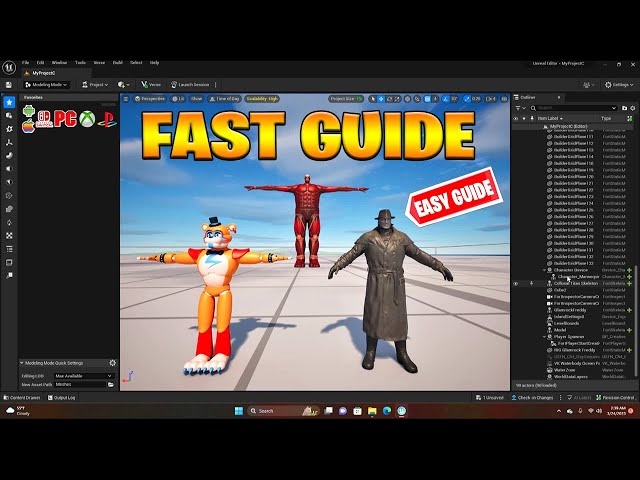Click the surface snapping icon in viewport
Image resolution: width=640 pixels, height=480 pixels.
click(417, 99)
